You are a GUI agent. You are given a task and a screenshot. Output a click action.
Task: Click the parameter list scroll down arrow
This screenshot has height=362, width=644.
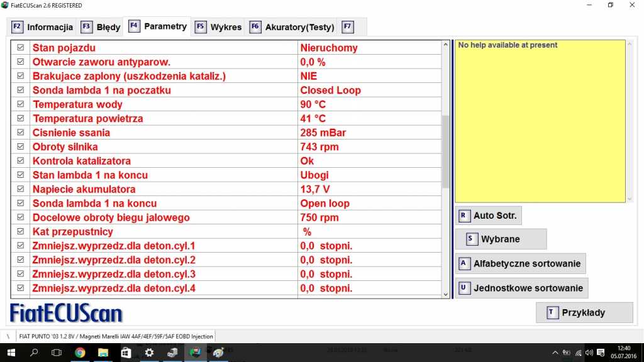[x=446, y=293]
